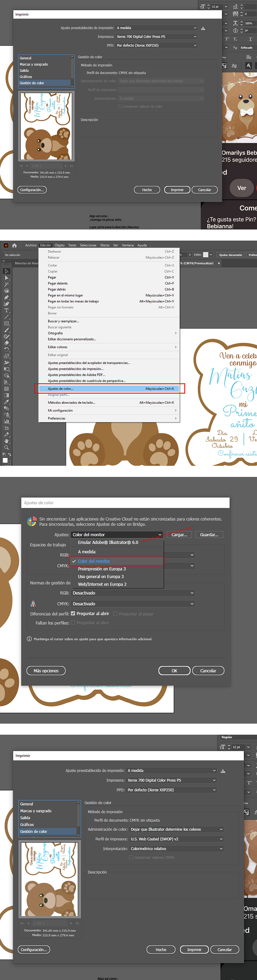Select the Curvature tool

point(7,304)
